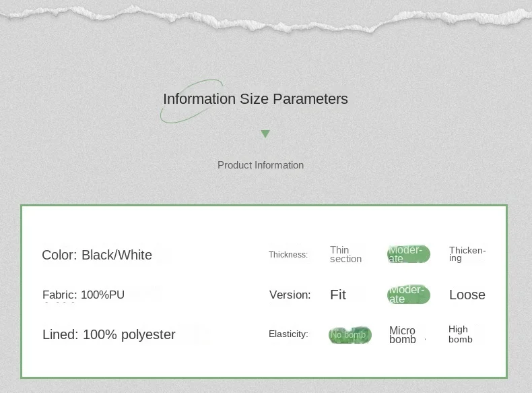Open the Product Information subtitle

coord(261,165)
